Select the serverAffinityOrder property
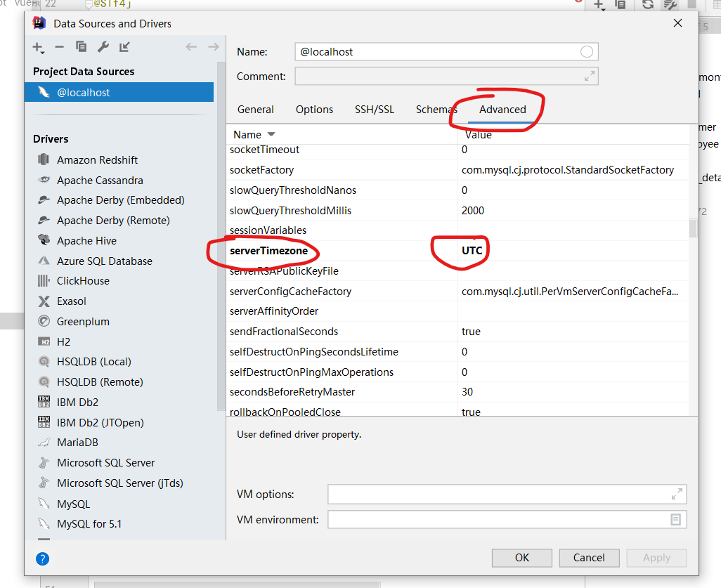 tap(274, 311)
